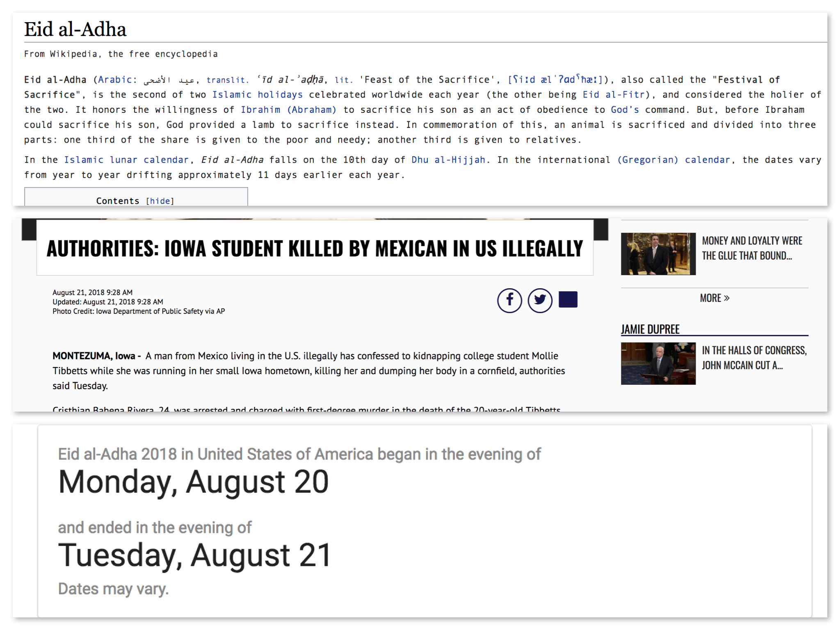Click the MORE » link in sidebar

[x=714, y=298]
